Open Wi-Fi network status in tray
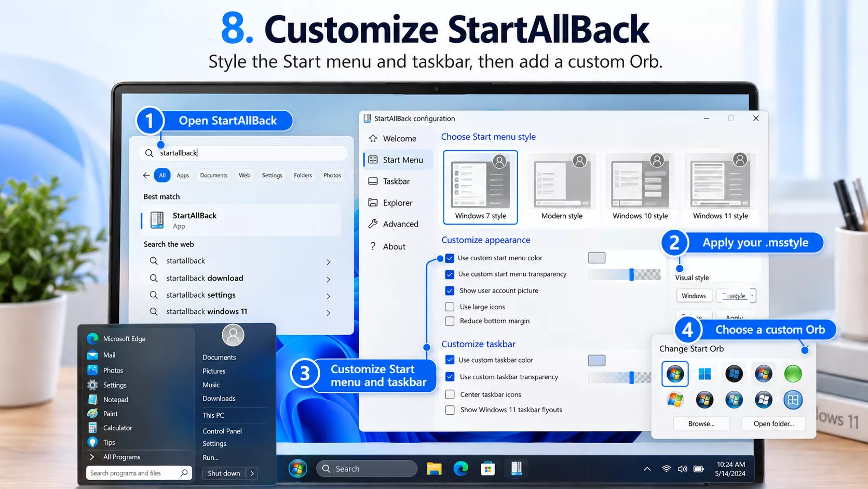868x489 pixels. point(666,469)
